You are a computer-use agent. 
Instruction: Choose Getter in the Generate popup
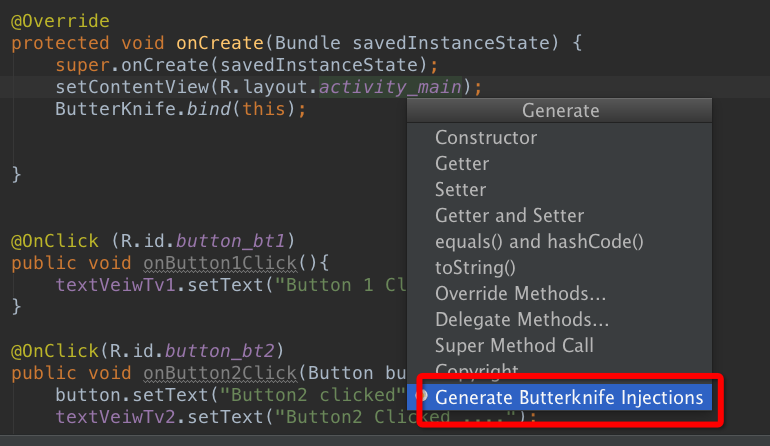[460, 164]
